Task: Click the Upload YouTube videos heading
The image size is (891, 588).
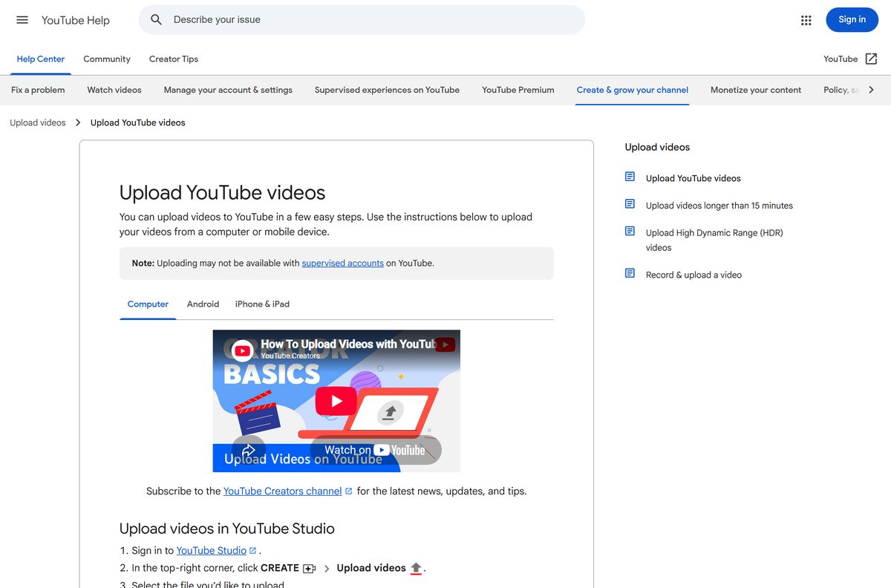Action: pos(223,192)
